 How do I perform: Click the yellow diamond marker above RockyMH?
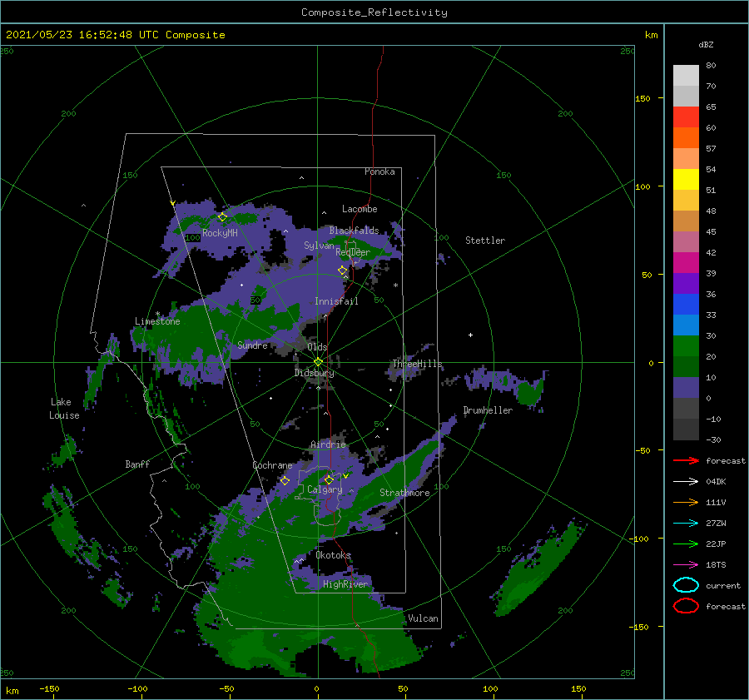click(222, 217)
